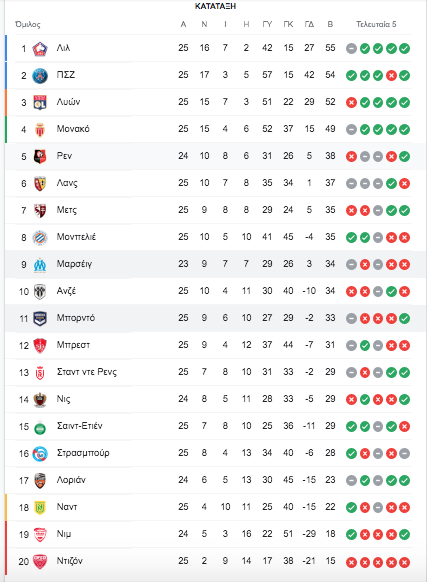Click the Marseille club crest
427x582 pixels.
point(40,265)
